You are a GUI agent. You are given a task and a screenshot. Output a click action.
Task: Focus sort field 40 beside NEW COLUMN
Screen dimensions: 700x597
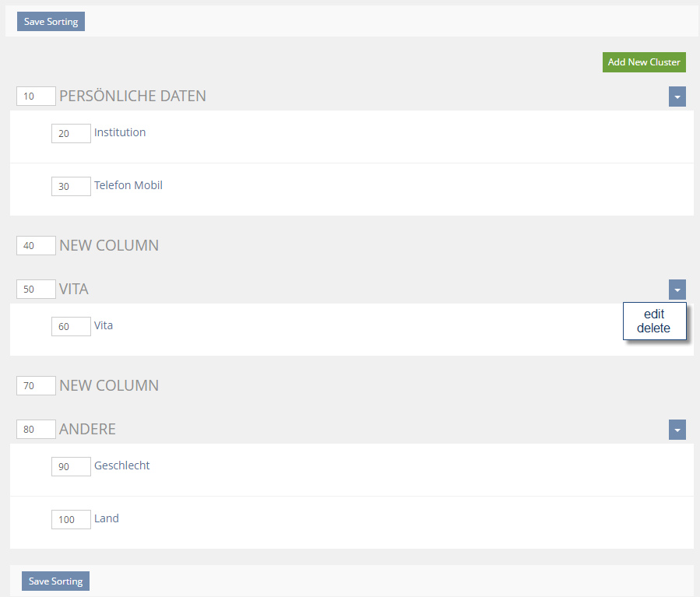(x=36, y=246)
